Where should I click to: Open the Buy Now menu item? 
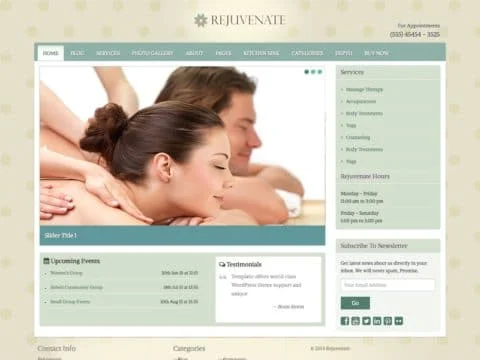(376, 53)
